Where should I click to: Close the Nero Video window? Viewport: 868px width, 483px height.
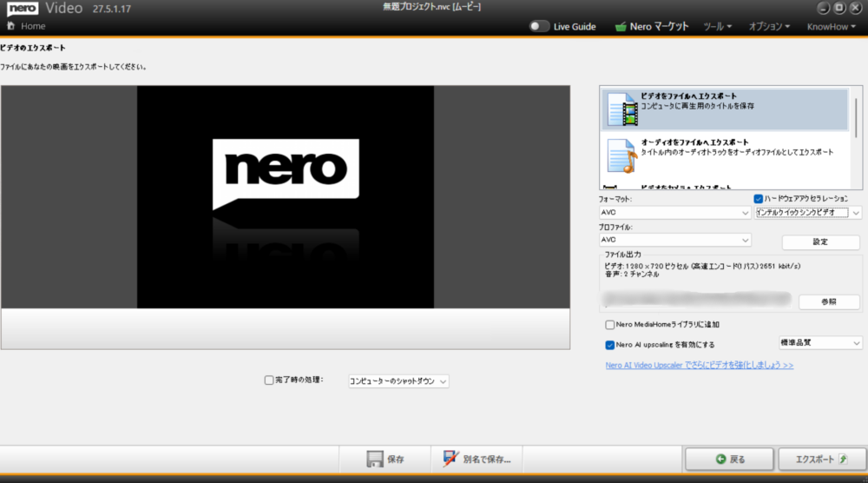point(855,8)
